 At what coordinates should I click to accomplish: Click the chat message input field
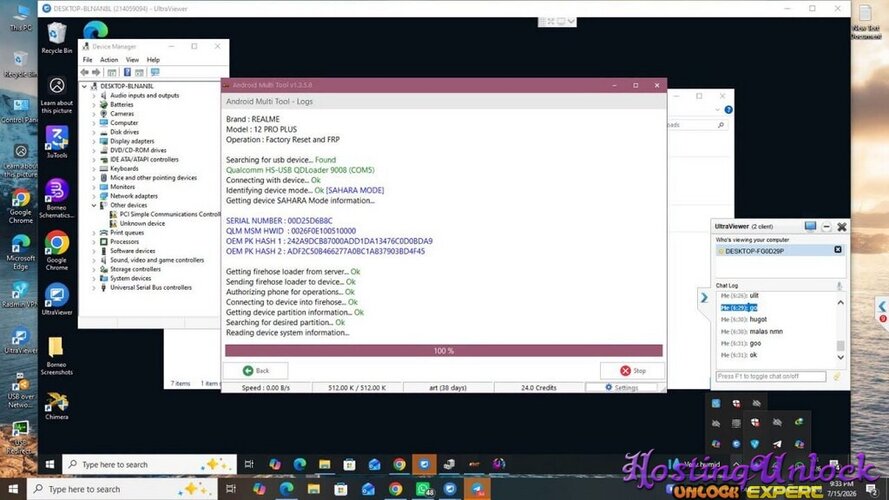click(771, 376)
